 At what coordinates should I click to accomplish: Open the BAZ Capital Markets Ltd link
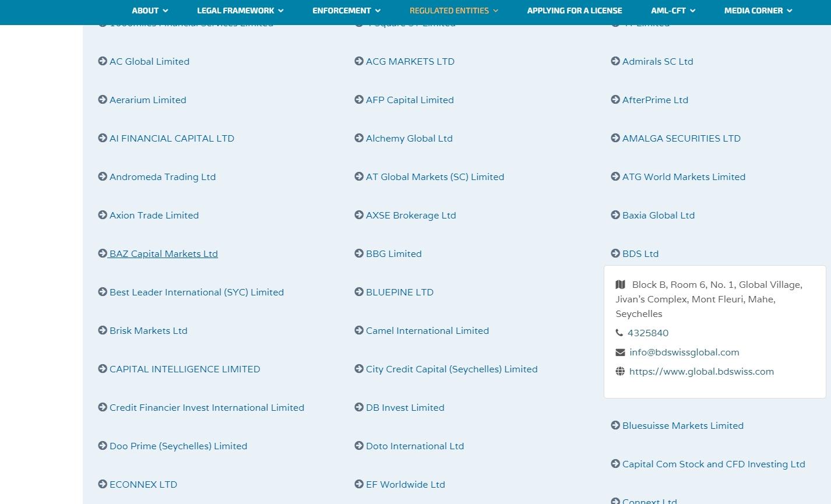pos(164,253)
